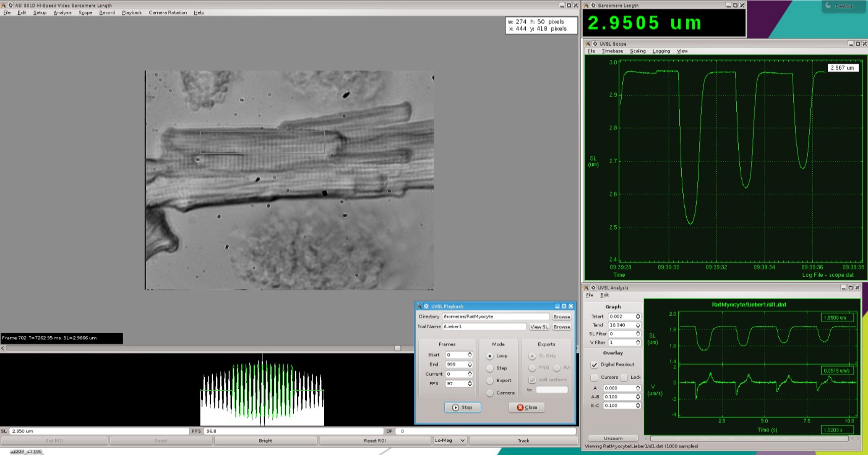Image resolution: width=868 pixels, height=455 pixels.
Task: Click the View SL button
Action: [x=539, y=326]
